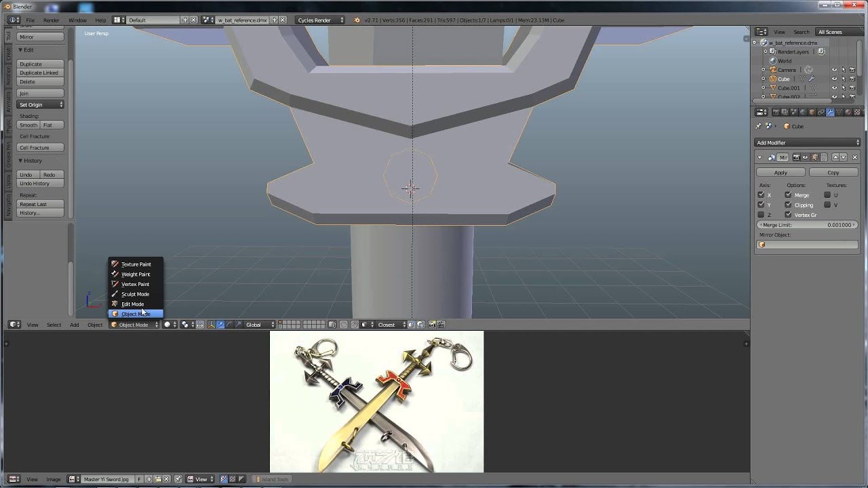Click the Mirror Object field
This screenshot has height=488, width=868.
pyautogui.click(x=807, y=245)
